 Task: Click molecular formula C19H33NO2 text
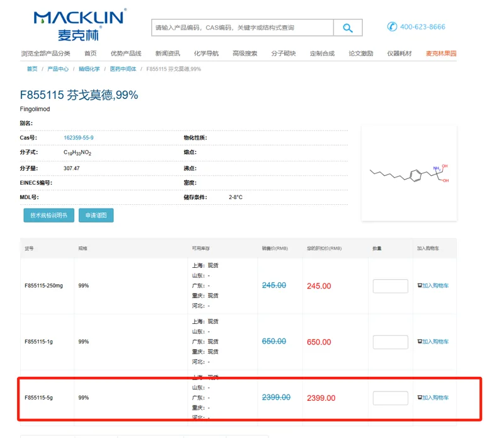click(77, 153)
